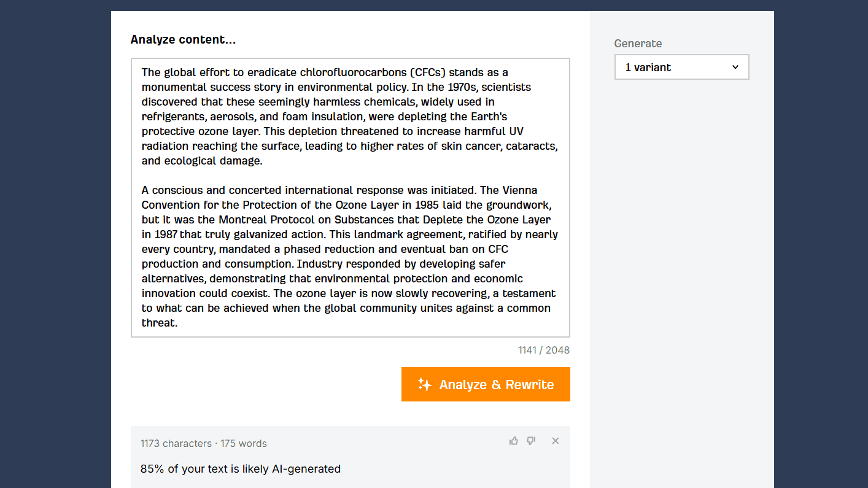
Task: Click the blank line between the two paragraphs
Action: 350,176
